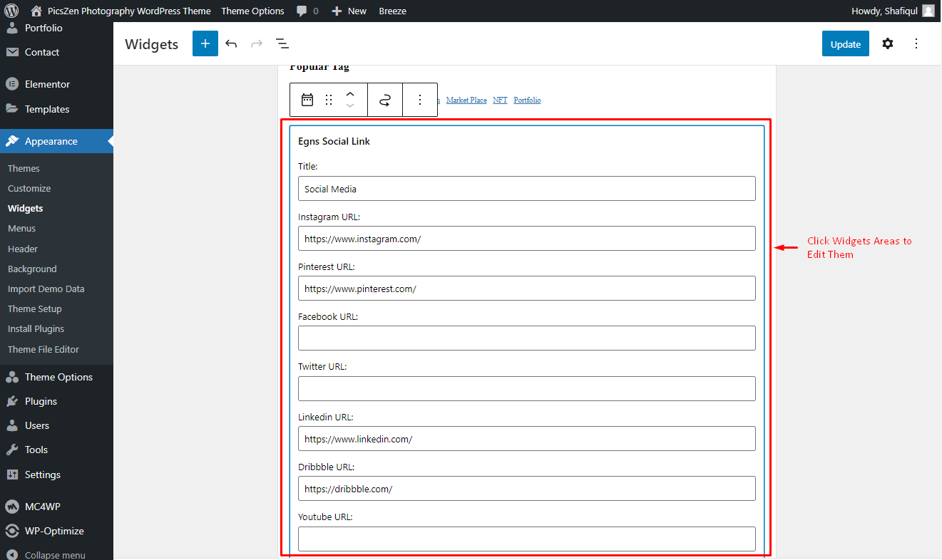Open Menus under Appearance
The image size is (942, 560).
(x=21, y=228)
